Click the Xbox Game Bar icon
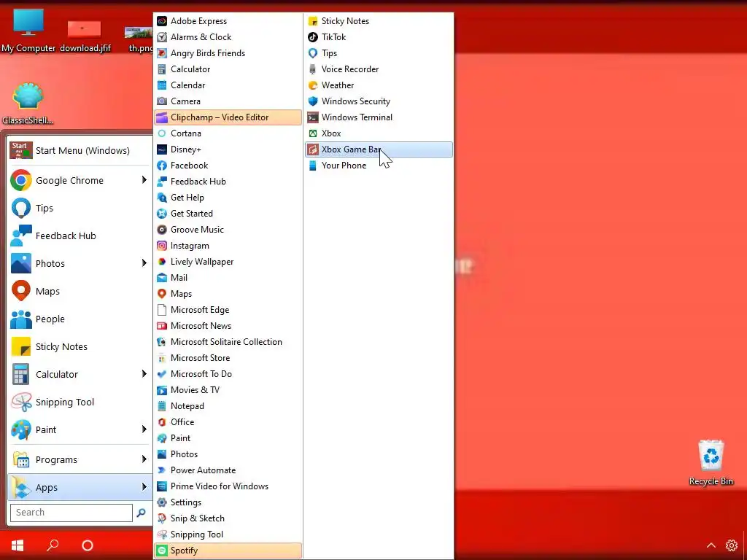The image size is (747, 560). (x=312, y=149)
